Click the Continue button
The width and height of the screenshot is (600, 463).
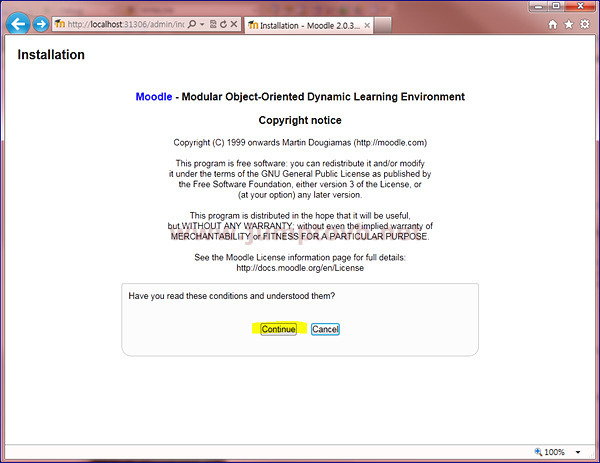(278, 329)
